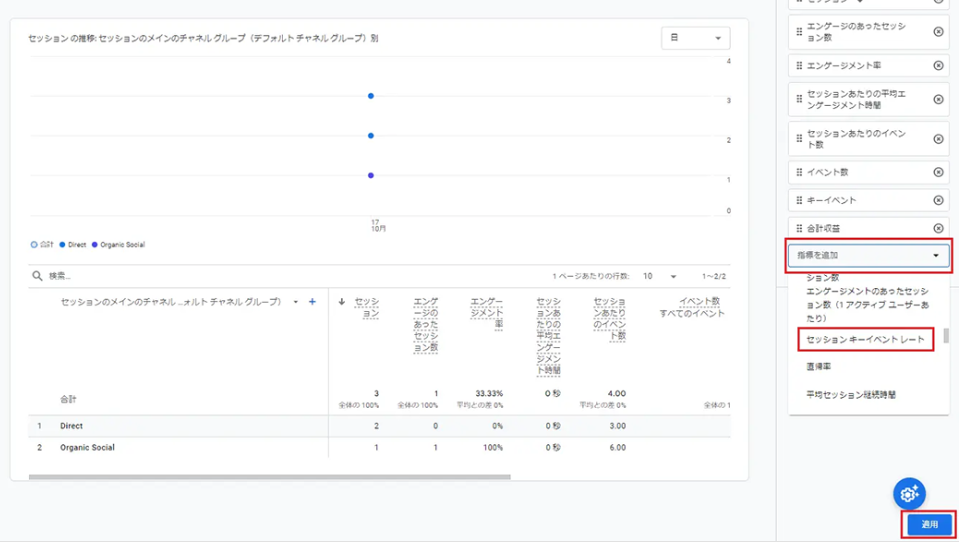Click the 1~2/2 pagination indicator
The height and width of the screenshot is (542, 959).
714,277
